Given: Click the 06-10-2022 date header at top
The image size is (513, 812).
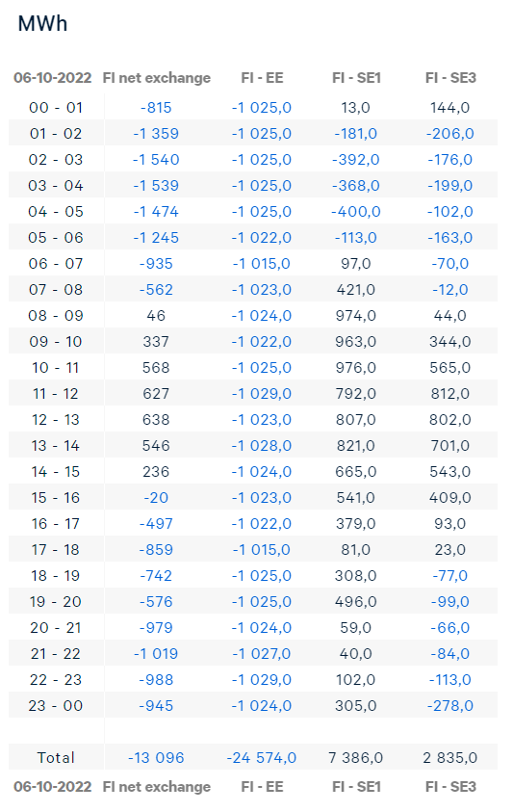Looking at the screenshot, I should point(52,78).
